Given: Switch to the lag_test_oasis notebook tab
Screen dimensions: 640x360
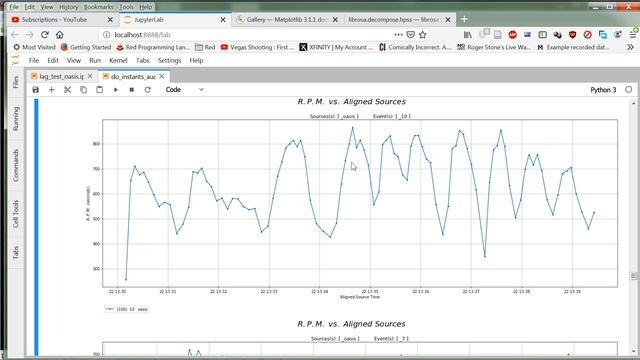Looking at the screenshot, I should click(x=61, y=76).
